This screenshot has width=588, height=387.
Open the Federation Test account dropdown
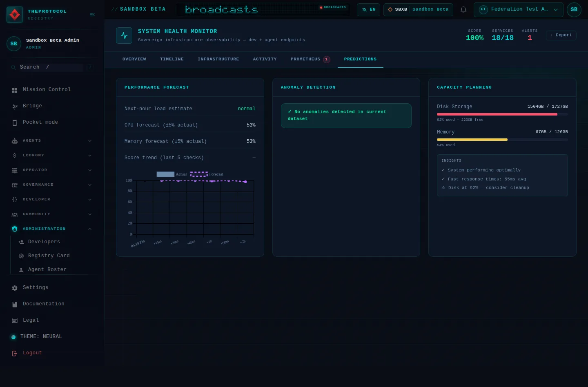click(519, 9)
